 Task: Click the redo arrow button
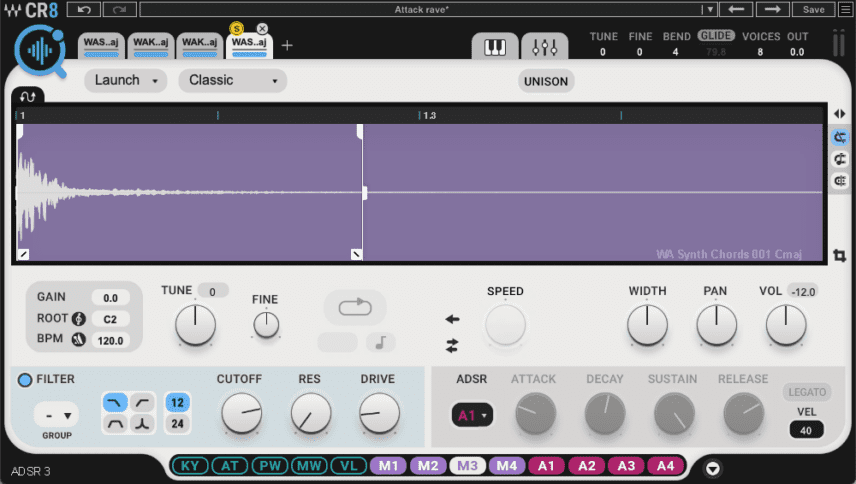[x=120, y=9]
